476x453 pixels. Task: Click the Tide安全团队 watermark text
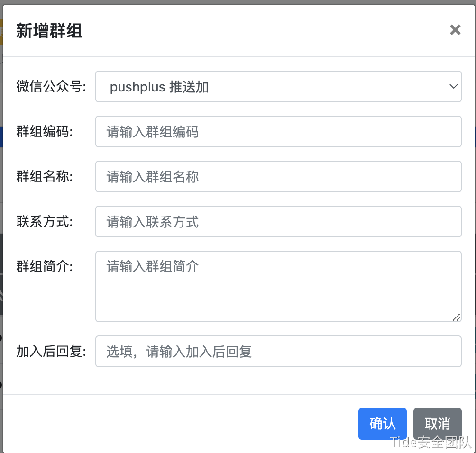point(430,442)
